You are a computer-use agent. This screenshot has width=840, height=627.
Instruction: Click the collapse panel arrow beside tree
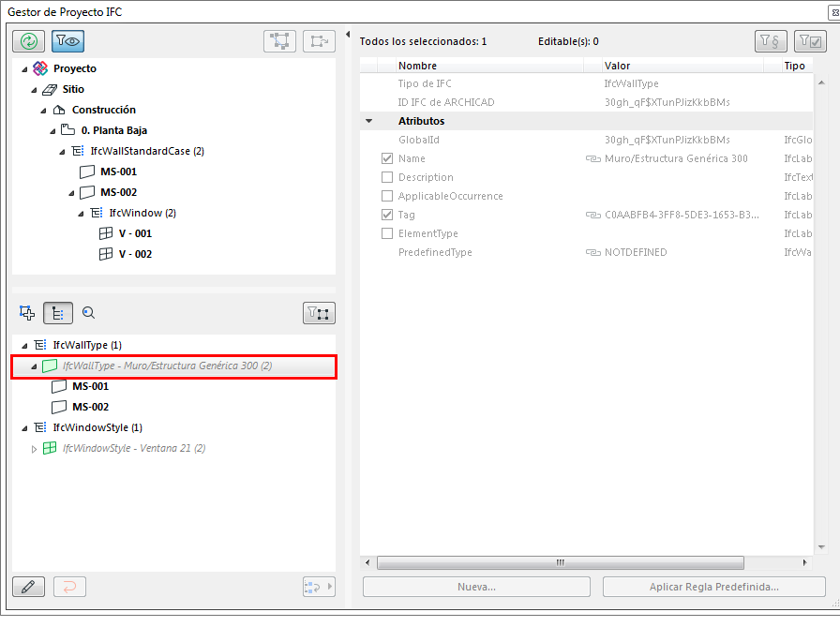[x=348, y=35]
